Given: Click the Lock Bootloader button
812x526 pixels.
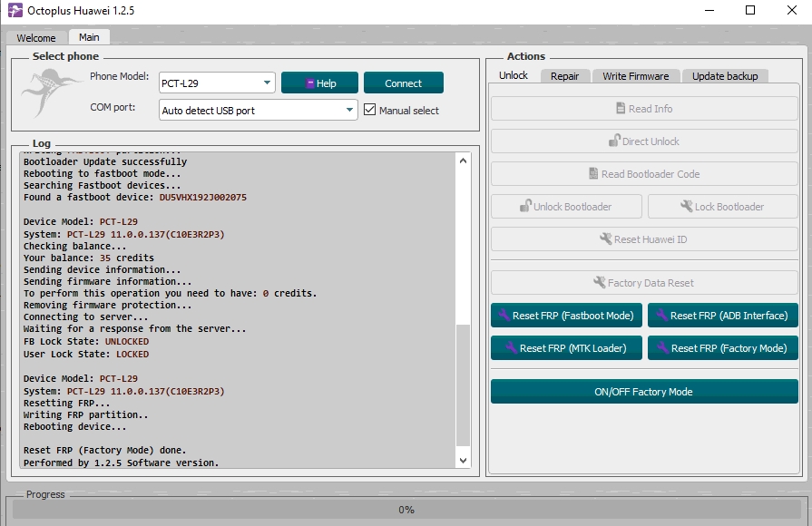Looking at the screenshot, I should click(x=722, y=207).
